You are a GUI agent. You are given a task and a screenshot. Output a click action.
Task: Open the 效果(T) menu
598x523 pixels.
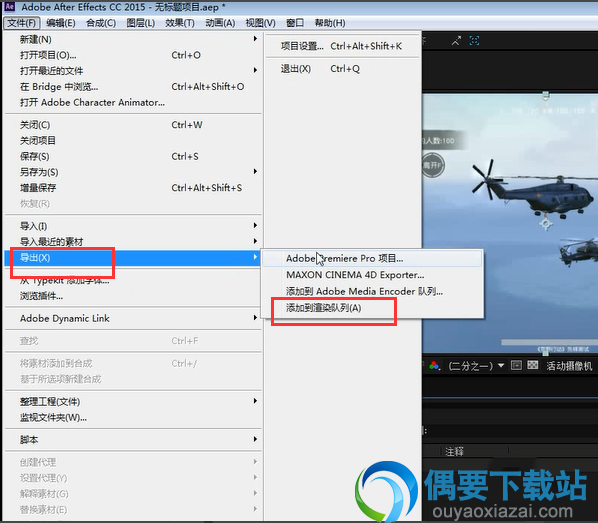point(180,23)
